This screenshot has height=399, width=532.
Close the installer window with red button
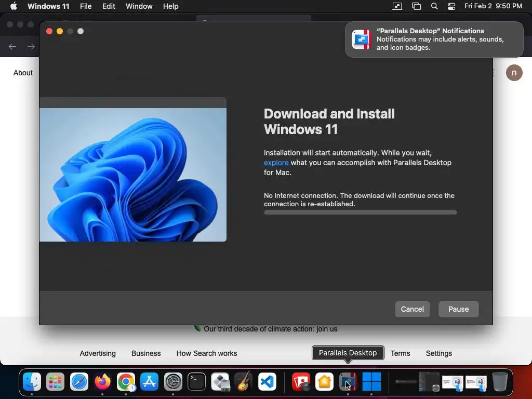pyautogui.click(x=49, y=31)
